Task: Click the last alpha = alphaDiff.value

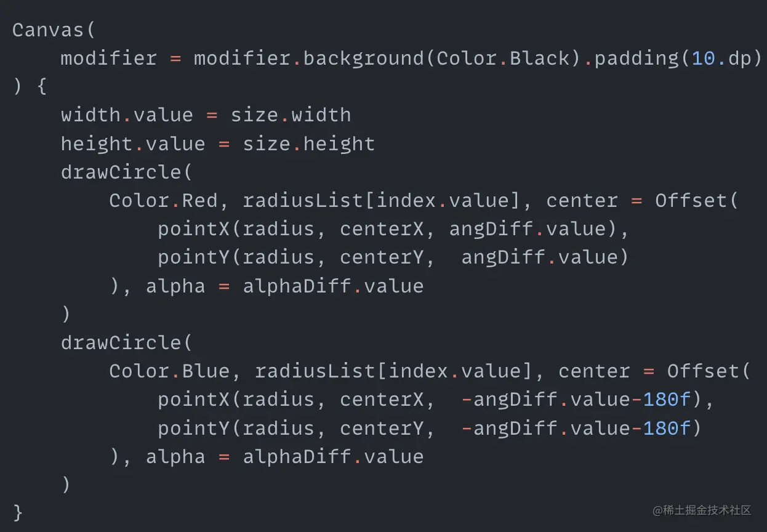Action: [x=284, y=456]
